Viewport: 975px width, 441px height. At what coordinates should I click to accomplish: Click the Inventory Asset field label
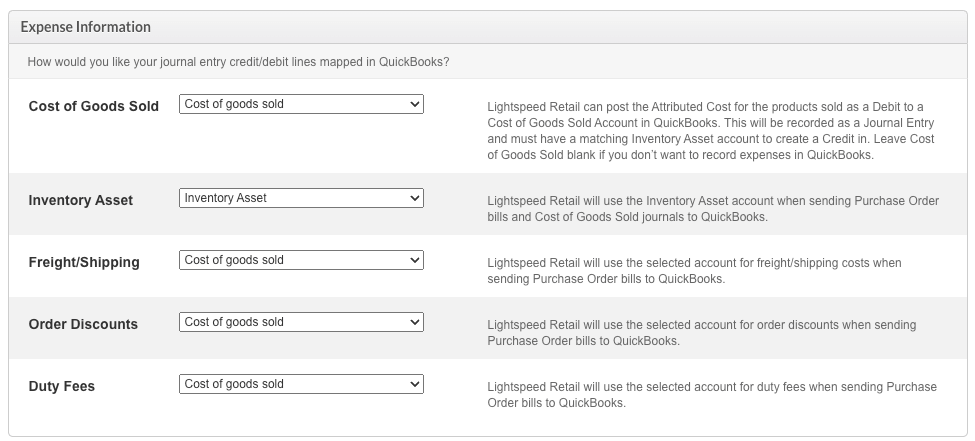click(80, 200)
